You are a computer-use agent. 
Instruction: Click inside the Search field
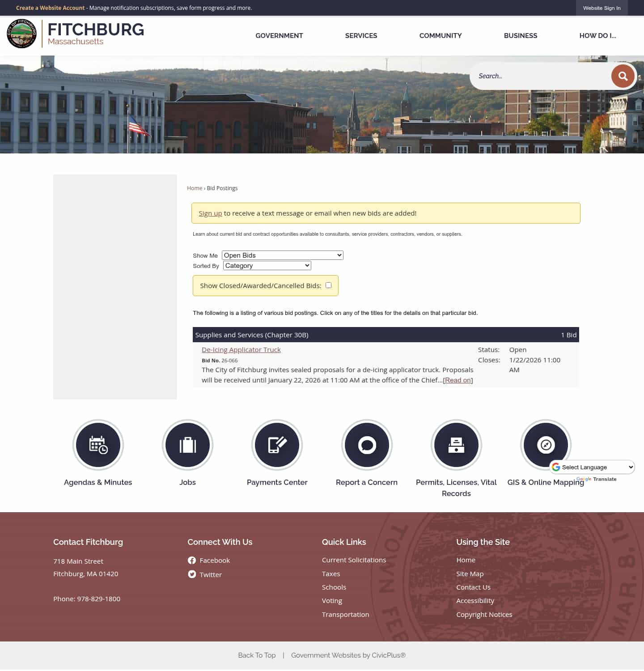tap(537, 76)
